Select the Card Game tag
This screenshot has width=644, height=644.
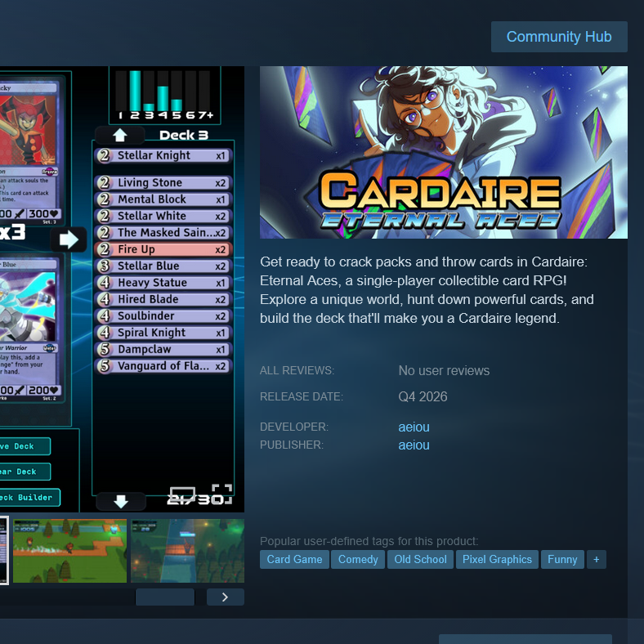[x=294, y=559]
